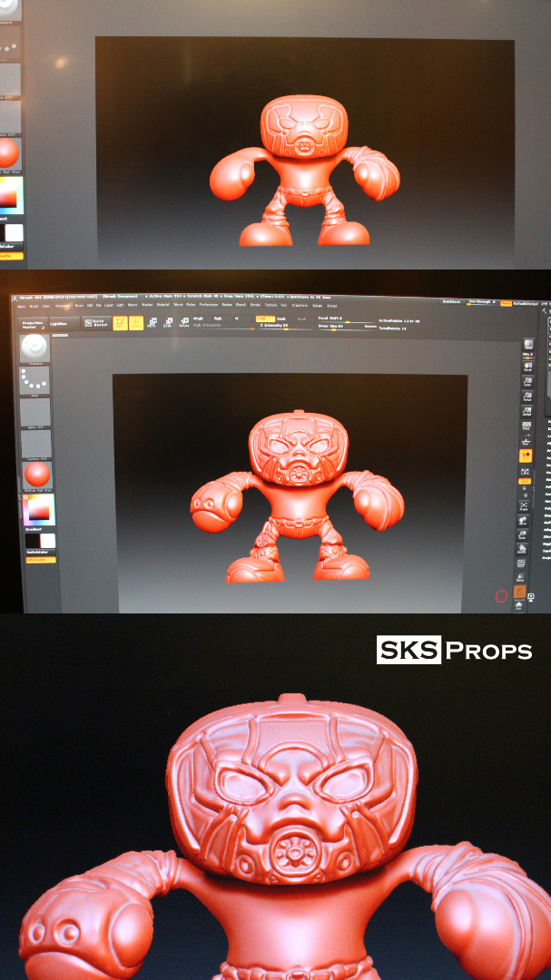Click the DefaultZScript button
The image size is (551, 980).
tap(526, 304)
